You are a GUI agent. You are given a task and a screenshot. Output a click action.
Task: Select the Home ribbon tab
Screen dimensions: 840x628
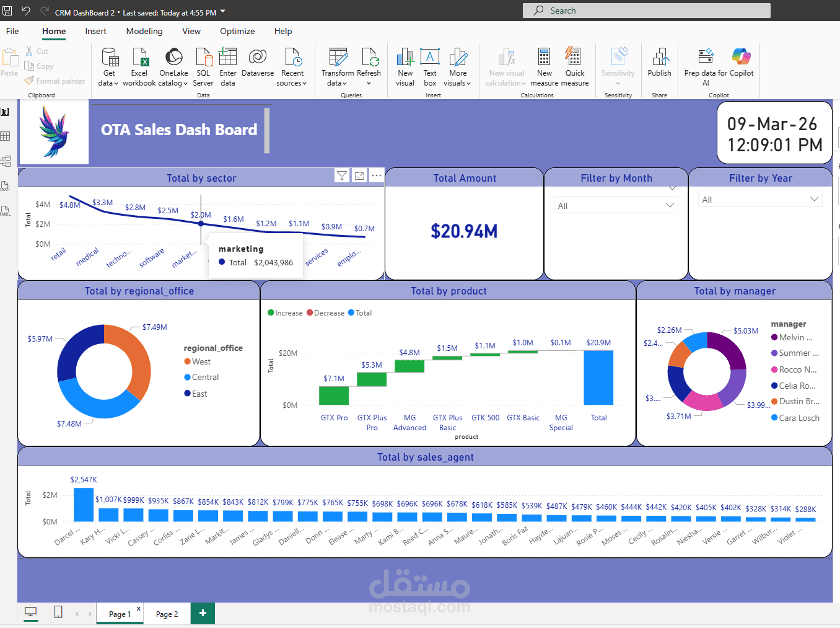(x=54, y=31)
